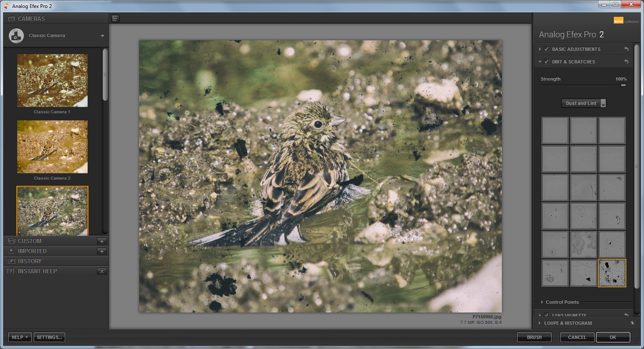Click the Nik Collection logo

pos(626,21)
